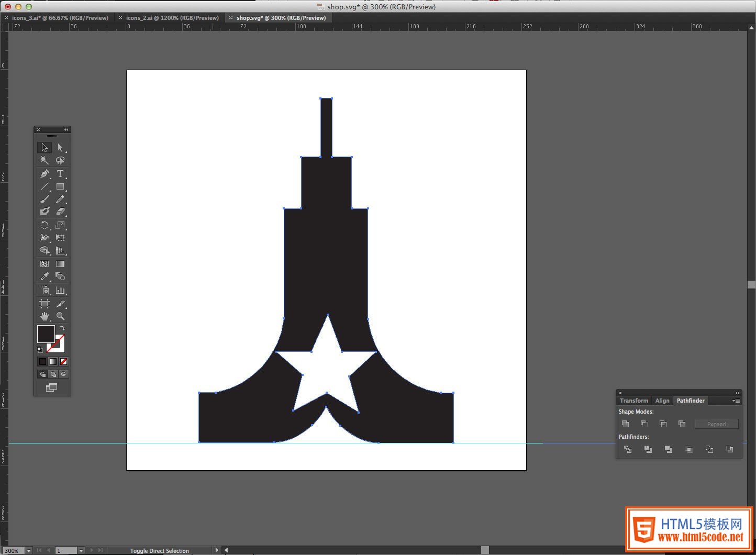Switch to icons_3.ai document tab
The width and height of the screenshot is (756, 555).
click(60, 18)
